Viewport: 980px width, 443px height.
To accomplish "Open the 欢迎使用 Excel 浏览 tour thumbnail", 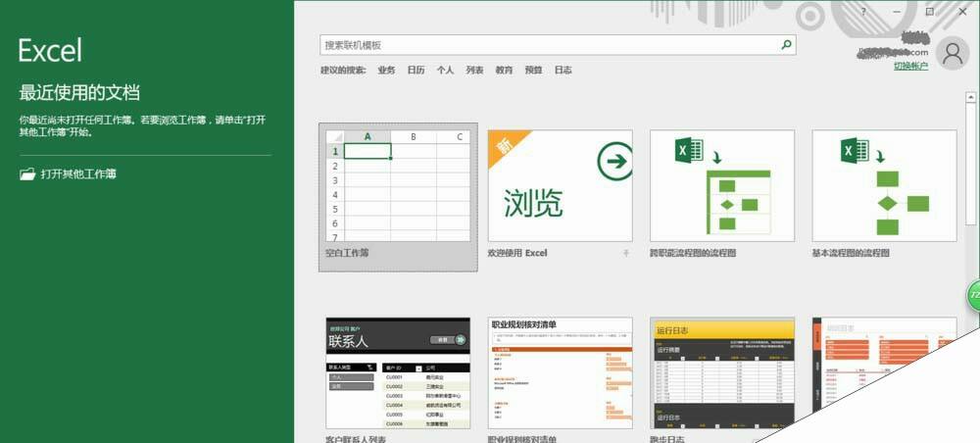I will pos(560,185).
